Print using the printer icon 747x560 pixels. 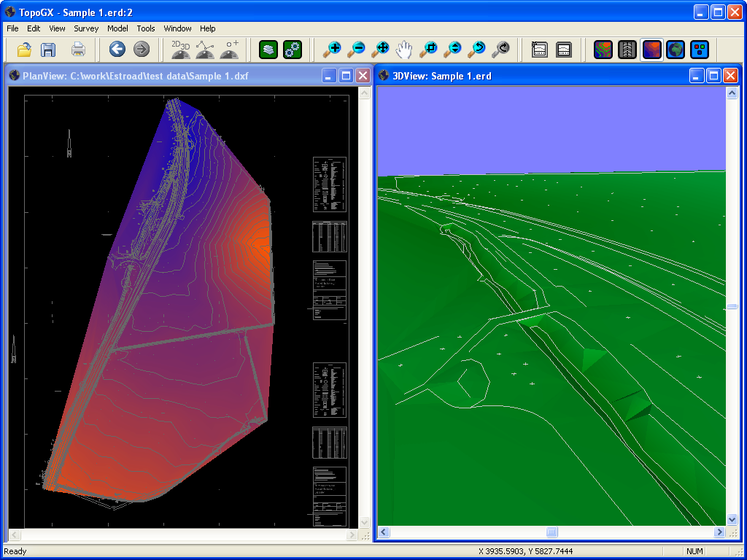click(78, 49)
